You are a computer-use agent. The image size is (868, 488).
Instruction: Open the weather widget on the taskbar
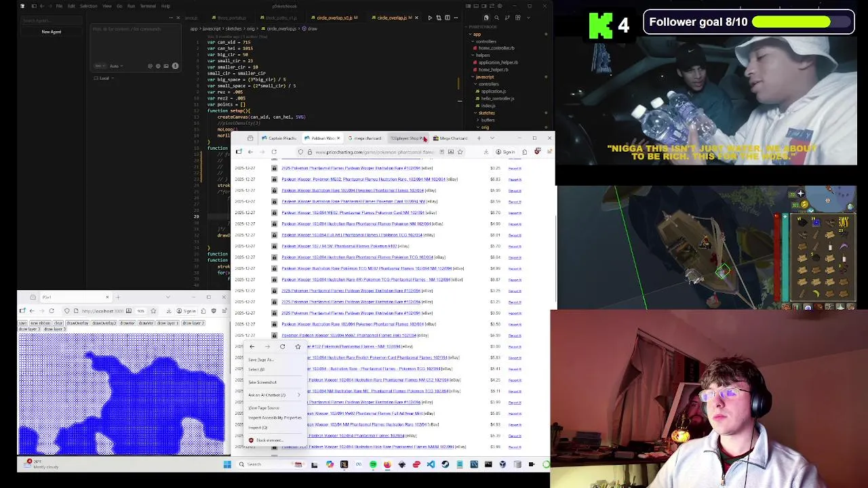tap(41, 464)
